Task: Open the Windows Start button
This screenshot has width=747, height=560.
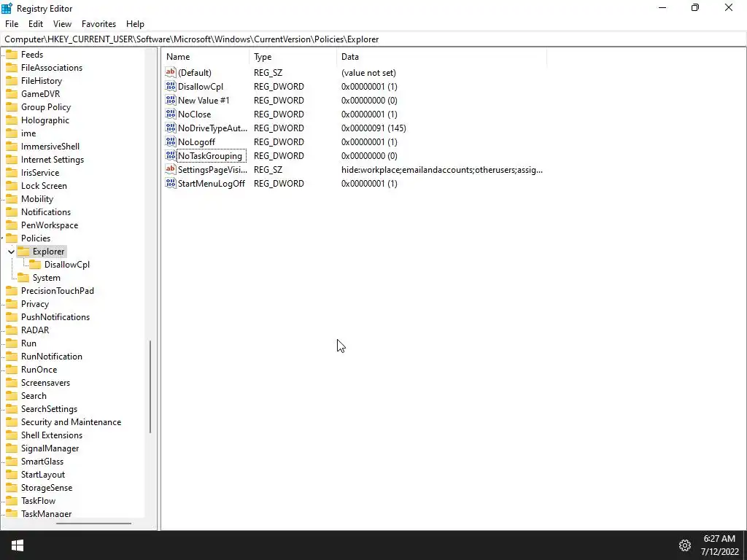Action: [18, 545]
